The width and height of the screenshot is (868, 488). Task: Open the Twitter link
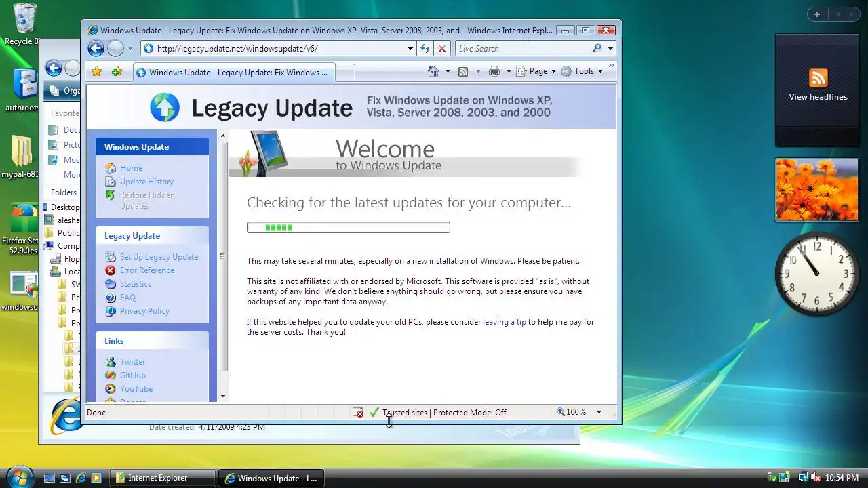133,362
